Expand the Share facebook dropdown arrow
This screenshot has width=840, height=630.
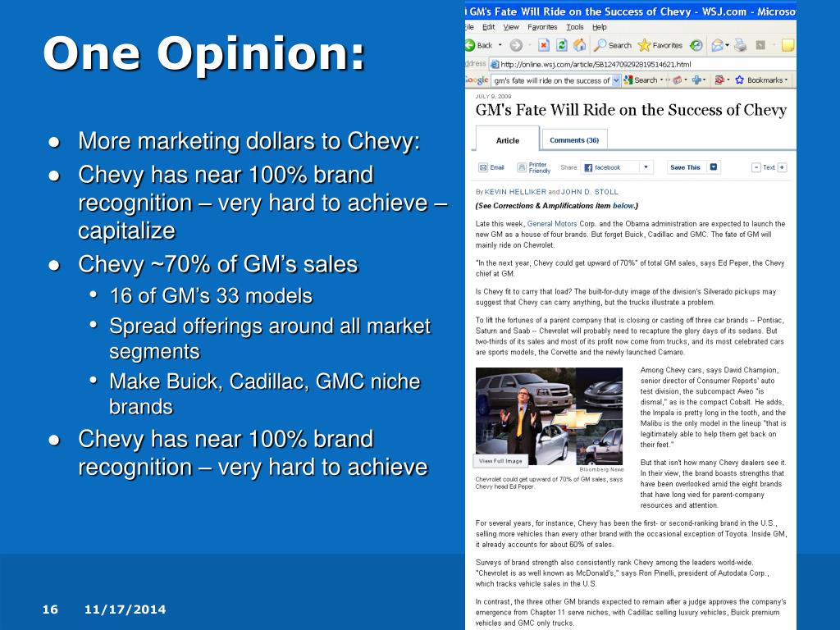[646, 167]
